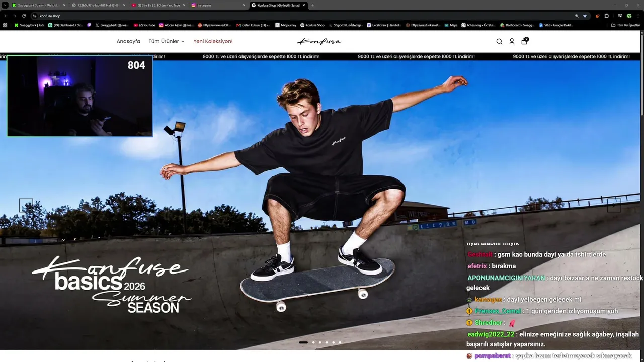The height and width of the screenshot is (362, 644).
Task: Open the Dashboard - Swagg... bookmark
Action: click(x=517, y=25)
